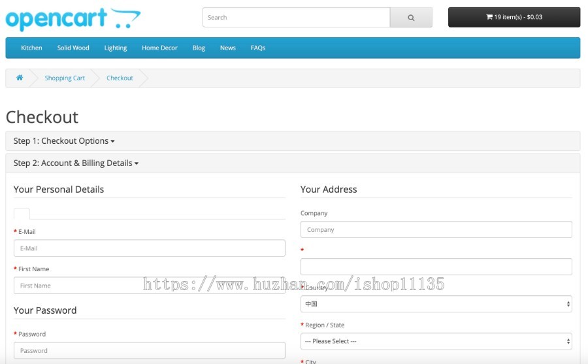The width and height of the screenshot is (588, 364).
Task: Open the Country dropdown showing 中国
Action: (436, 304)
